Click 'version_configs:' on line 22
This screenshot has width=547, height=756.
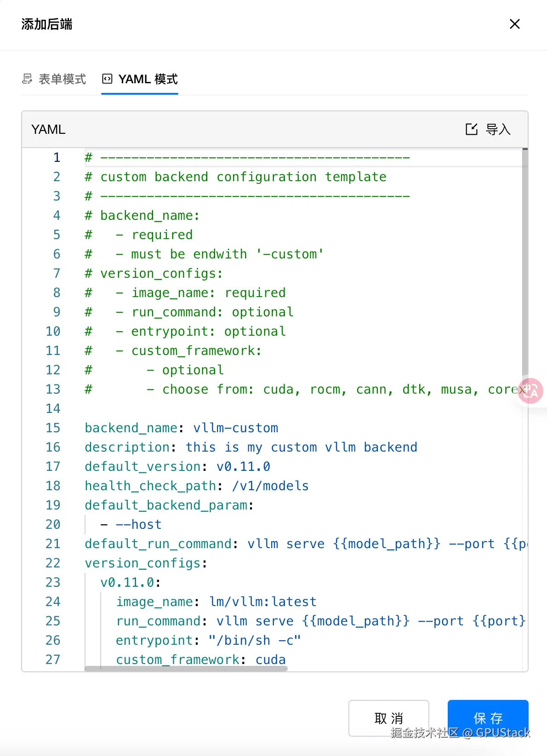[146, 563]
